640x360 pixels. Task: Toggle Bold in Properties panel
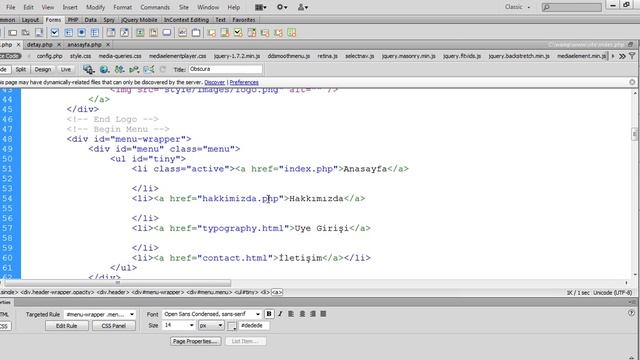point(269,314)
